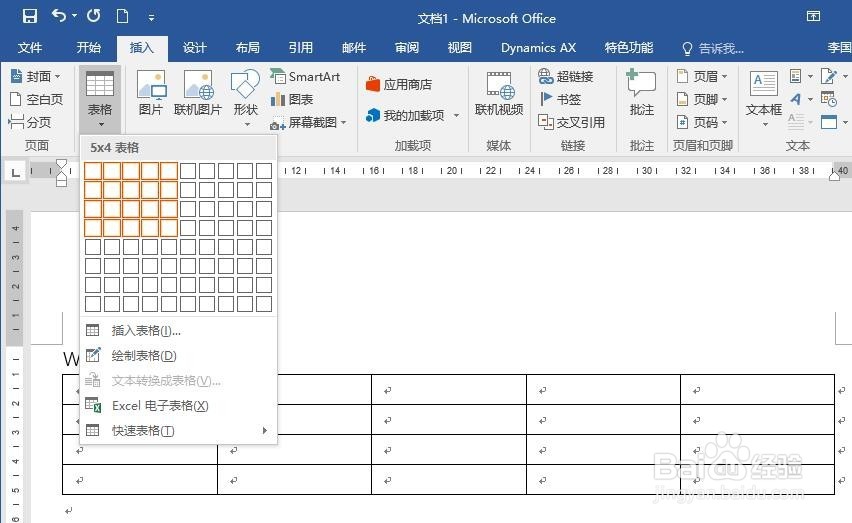852x523 pixels.
Task: Click the top-left cell of the table grid
Action: pyautogui.click(x=93, y=171)
